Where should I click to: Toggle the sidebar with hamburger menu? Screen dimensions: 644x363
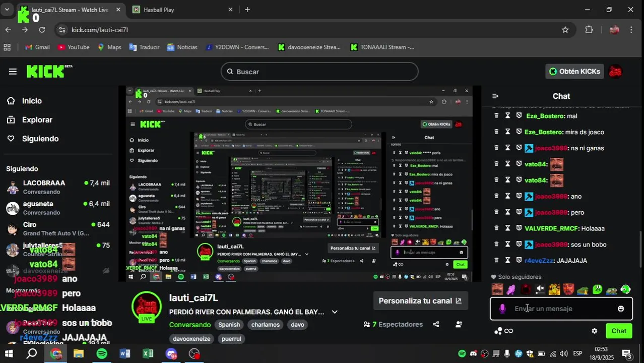pyautogui.click(x=13, y=72)
